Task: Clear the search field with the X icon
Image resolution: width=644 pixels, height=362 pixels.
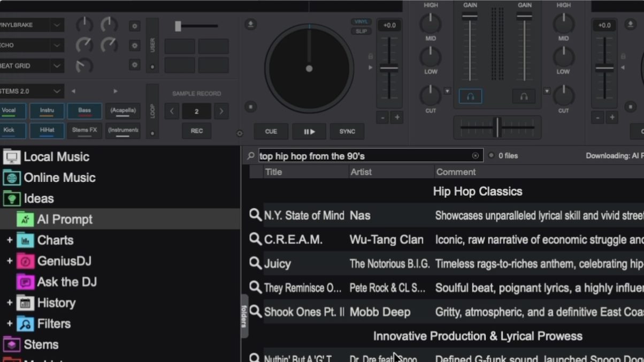Action: click(475, 156)
